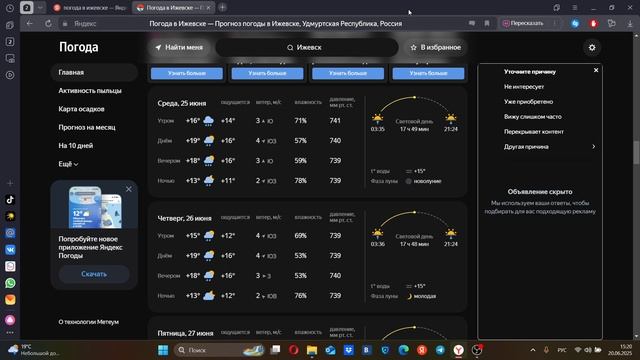Open weather settings gear icon

click(x=592, y=47)
